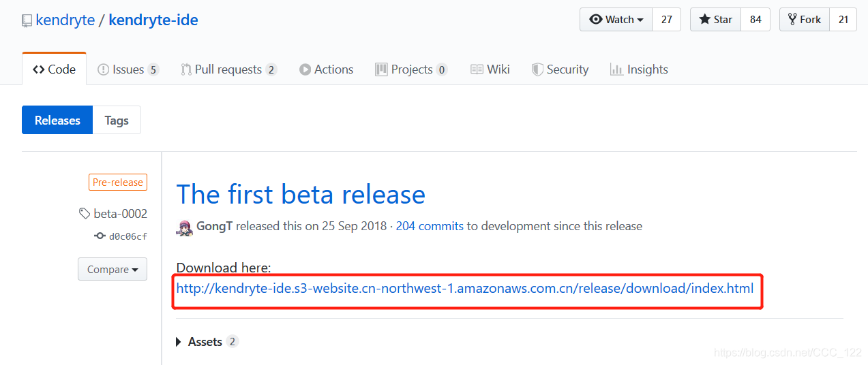868x365 pixels.
Task: Click the Pull requests count badge 2
Action: tap(271, 69)
